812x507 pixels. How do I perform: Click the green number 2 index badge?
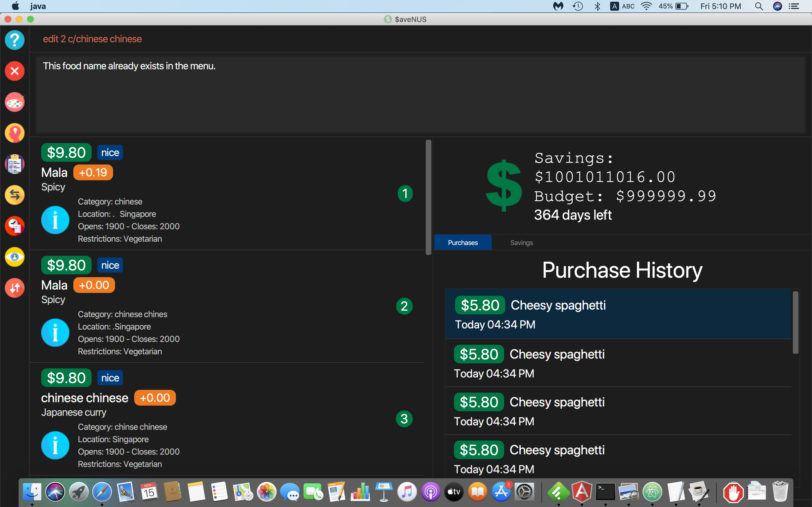pos(404,306)
